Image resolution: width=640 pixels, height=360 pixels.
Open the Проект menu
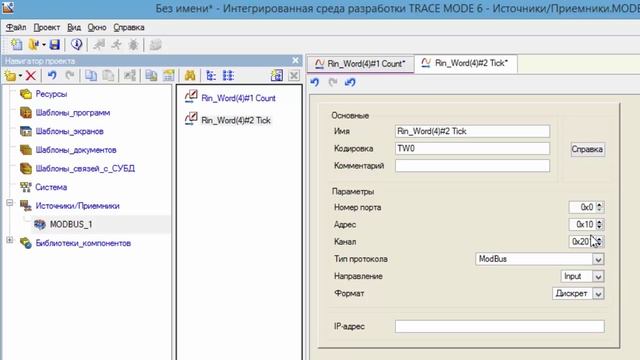point(47,27)
